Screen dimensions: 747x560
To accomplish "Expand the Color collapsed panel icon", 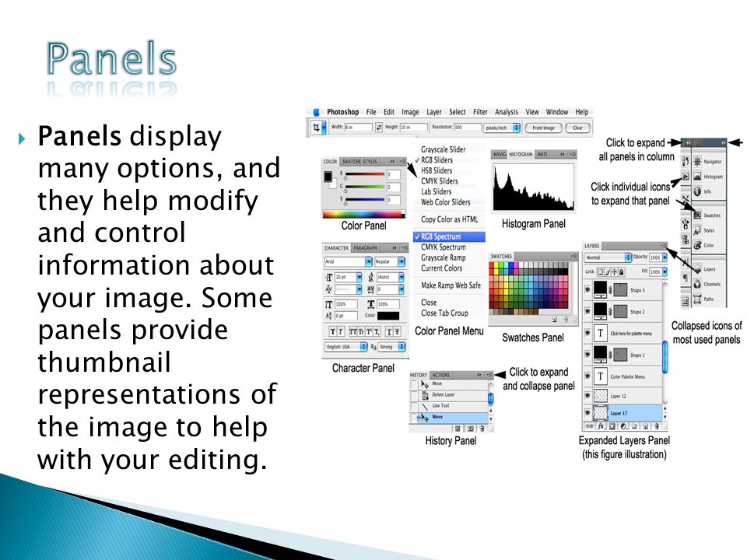I will point(697,245).
